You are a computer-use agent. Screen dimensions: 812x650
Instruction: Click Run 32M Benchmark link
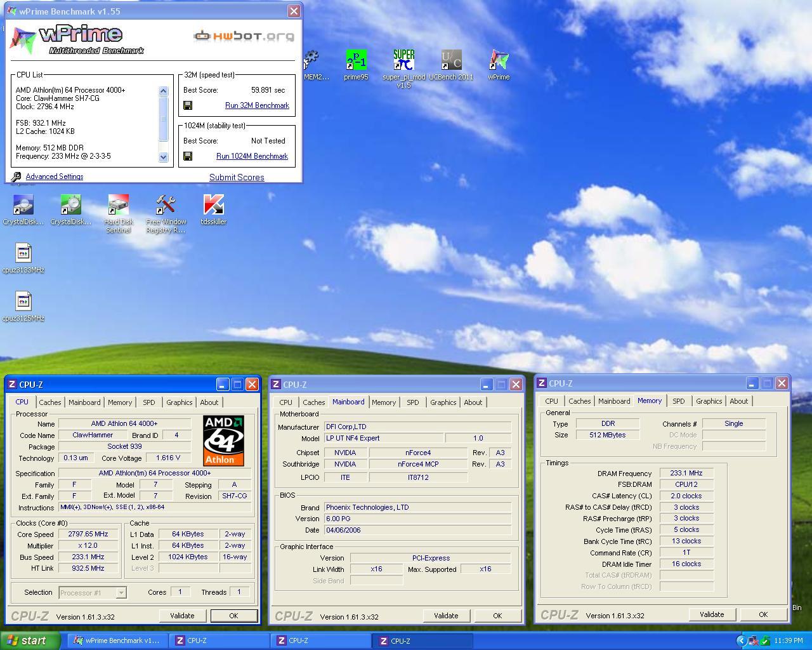coord(257,105)
